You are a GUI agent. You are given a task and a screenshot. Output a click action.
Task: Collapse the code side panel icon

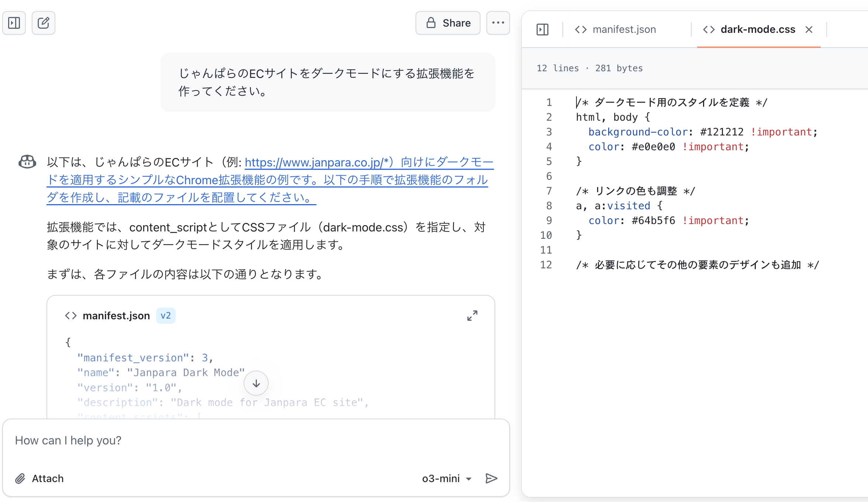pyautogui.click(x=542, y=30)
